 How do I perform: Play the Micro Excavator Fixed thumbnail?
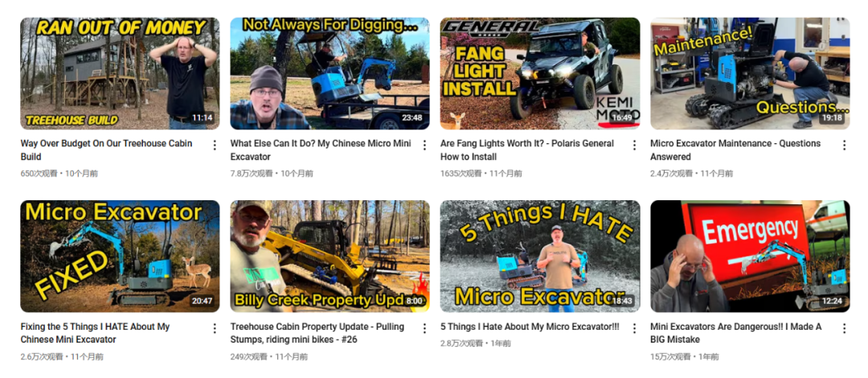point(120,256)
